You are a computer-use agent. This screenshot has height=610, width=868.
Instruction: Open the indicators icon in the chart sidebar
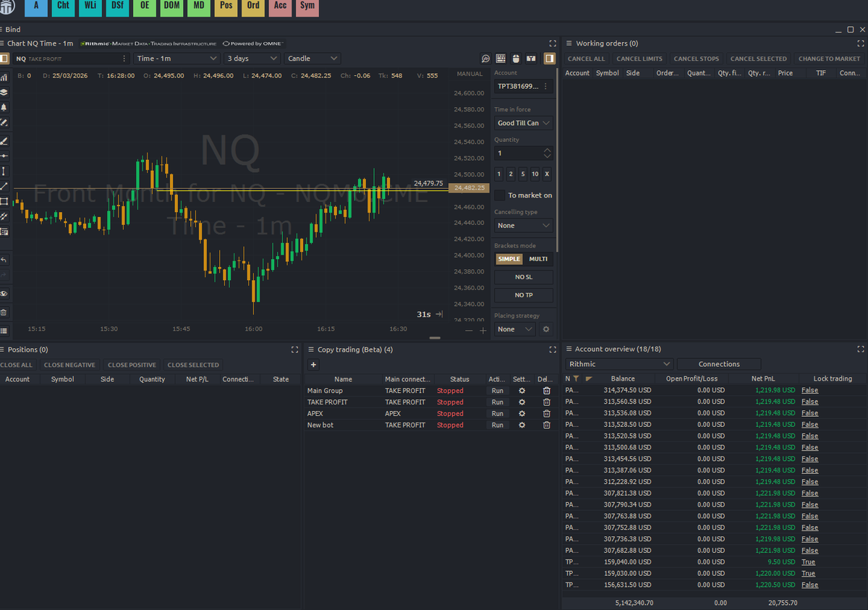coord(4,77)
